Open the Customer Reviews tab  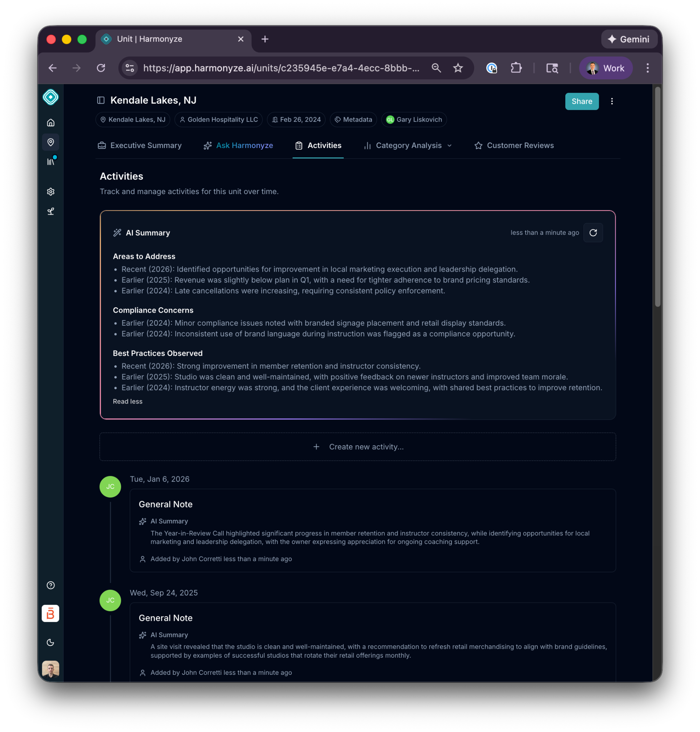coord(514,145)
